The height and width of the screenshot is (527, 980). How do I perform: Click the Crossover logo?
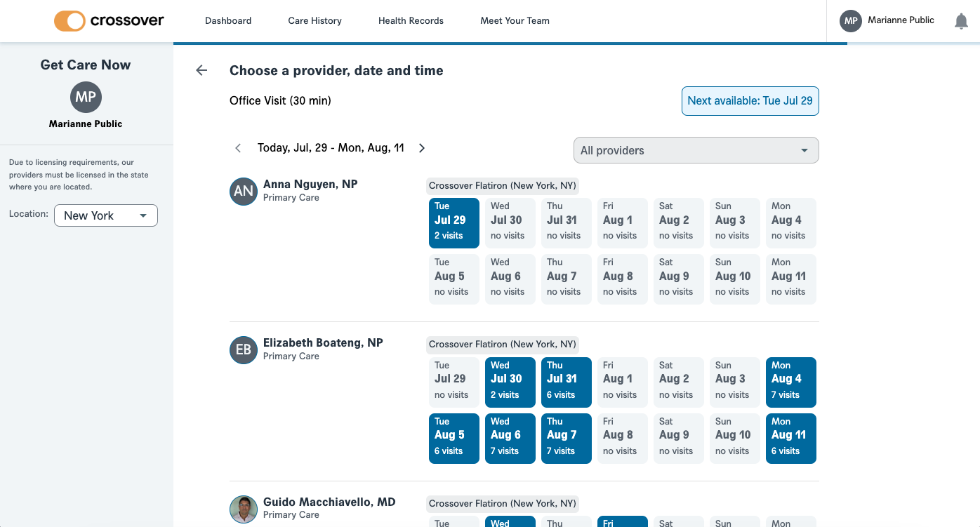[x=109, y=21]
